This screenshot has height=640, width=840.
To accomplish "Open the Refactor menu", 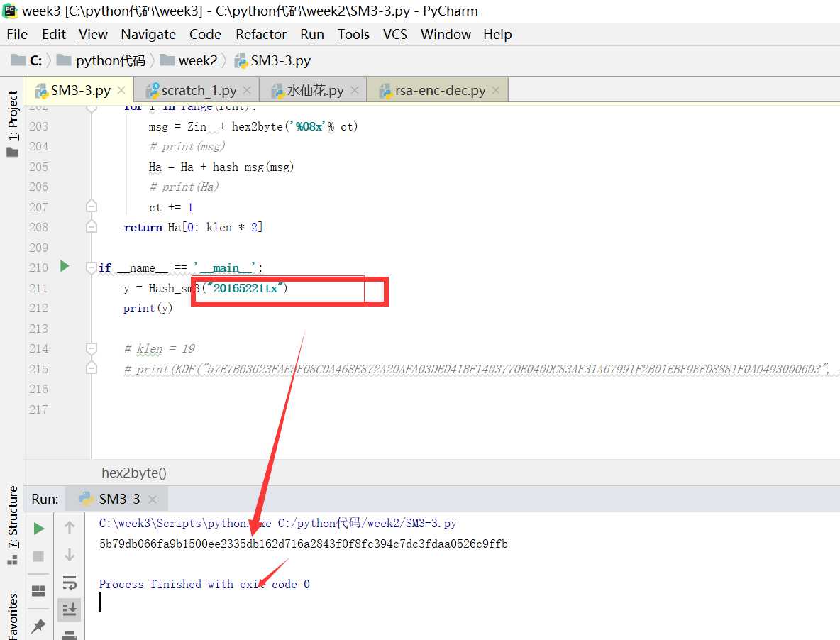I will (x=261, y=34).
